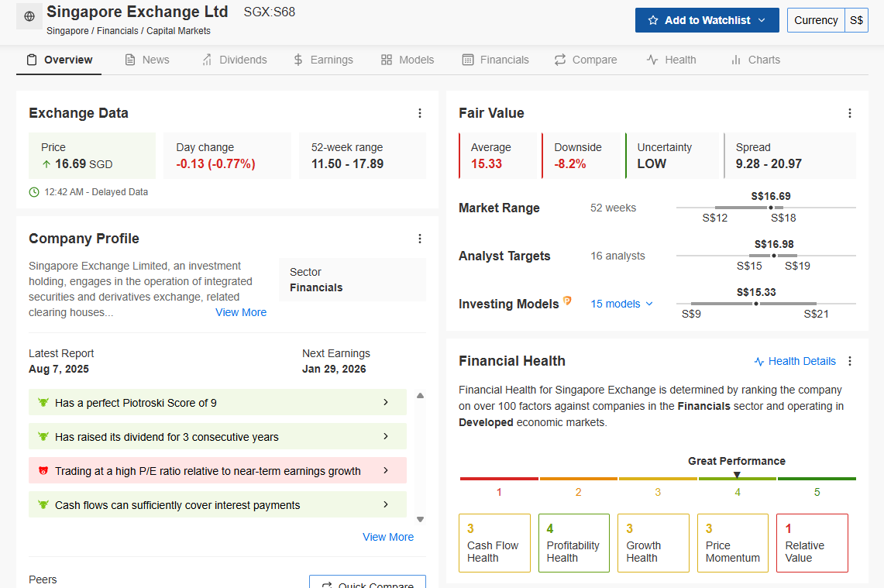Expand the Add to Watchlist dropdown arrow
This screenshot has width=884, height=588.
[762, 20]
